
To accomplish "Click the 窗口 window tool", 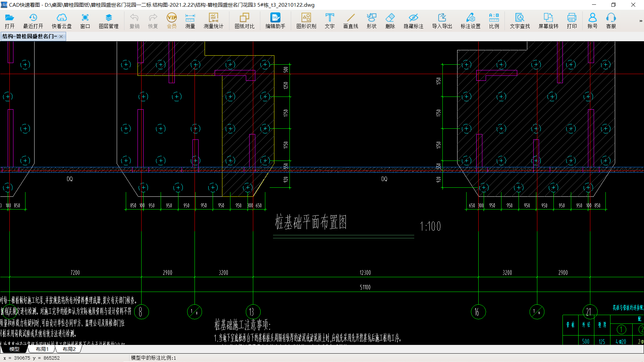I will coord(85,21).
